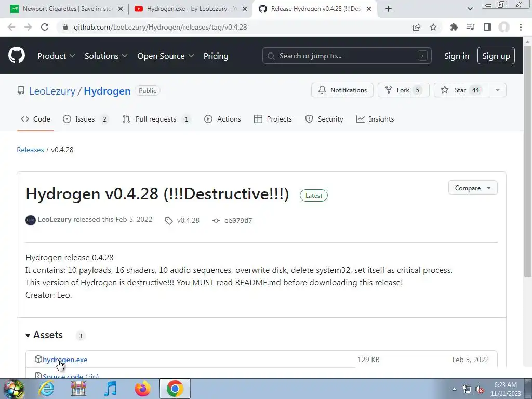
Task: Click the Notifications button
Action: [x=342, y=90]
